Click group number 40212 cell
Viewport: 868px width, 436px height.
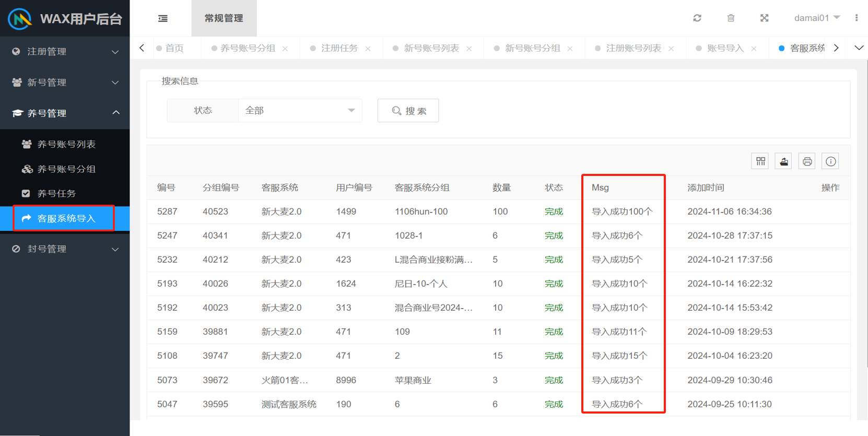tap(215, 260)
